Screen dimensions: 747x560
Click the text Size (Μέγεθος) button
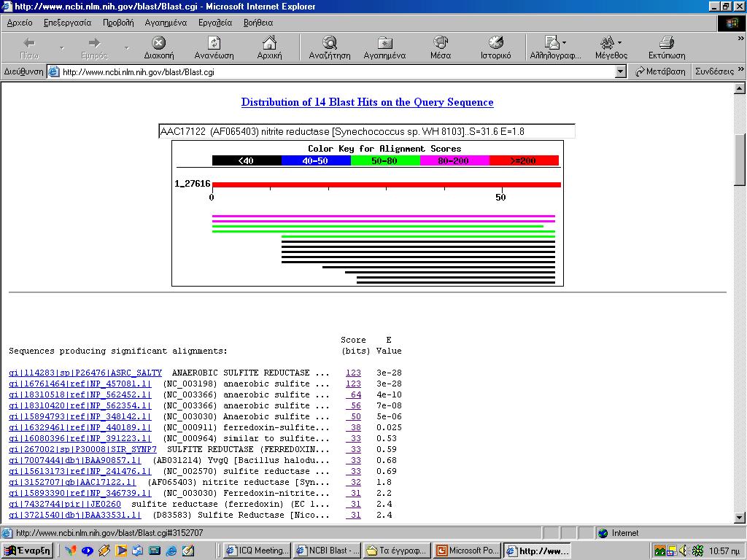point(611,48)
